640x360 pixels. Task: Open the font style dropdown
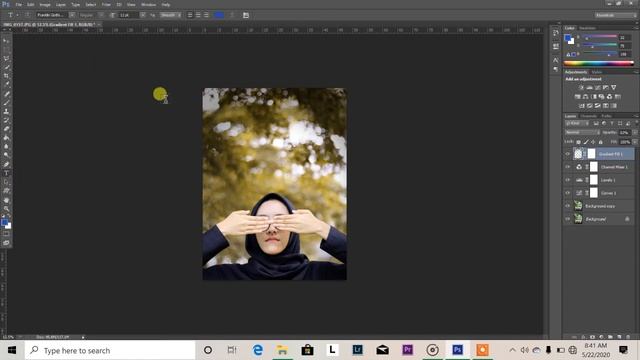[x=101, y=15]
